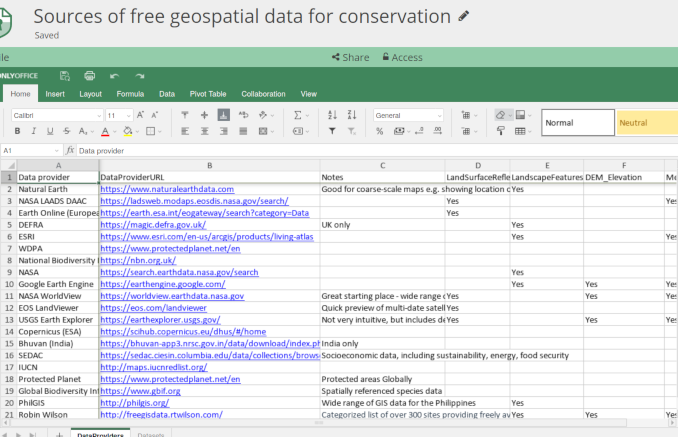Screen dimensions: 678x437
Task: Click the Share button
Action: [350, 57]
